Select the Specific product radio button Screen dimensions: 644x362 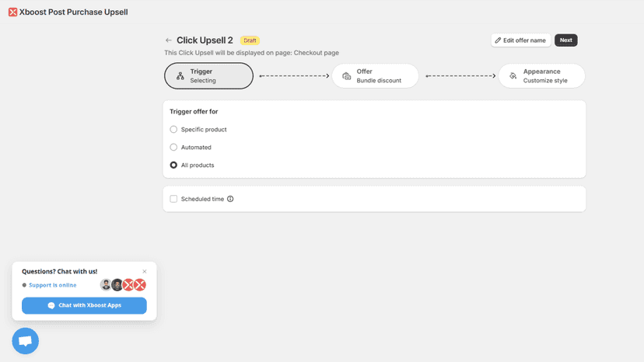(173, 129)
